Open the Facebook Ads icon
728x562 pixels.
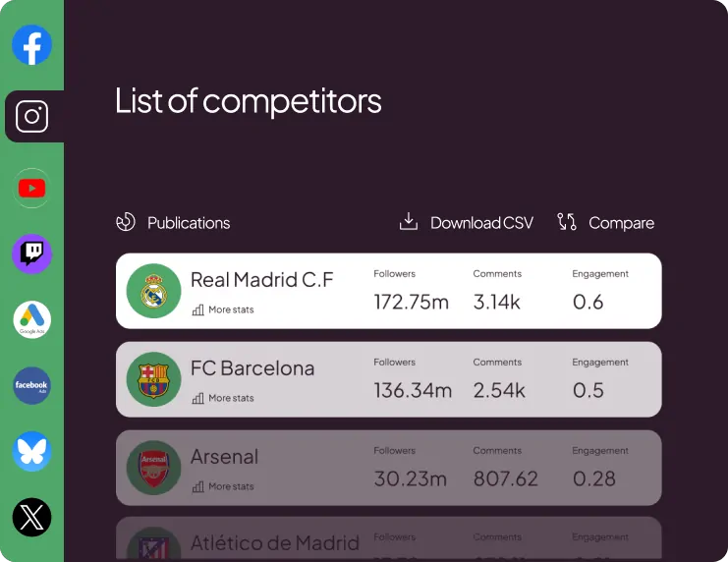(31, 386)
